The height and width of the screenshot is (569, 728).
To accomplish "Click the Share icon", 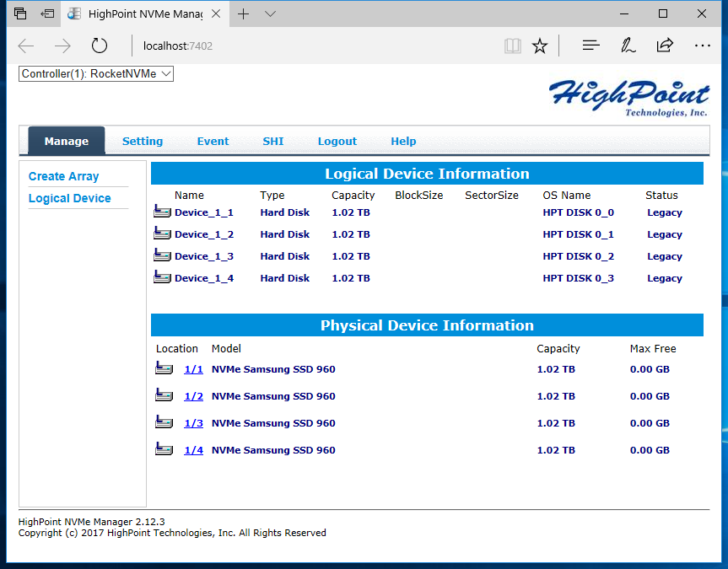I will click(665, 45).
